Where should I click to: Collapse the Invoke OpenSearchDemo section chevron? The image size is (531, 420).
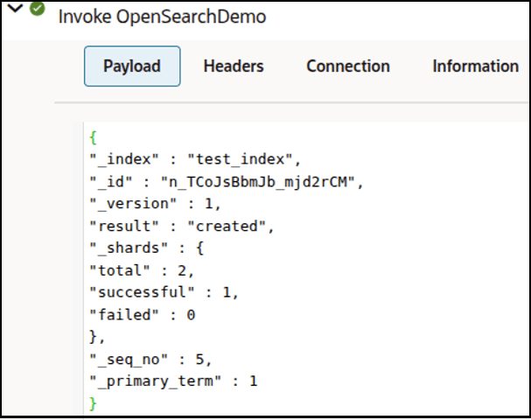[x=15, y=8]
